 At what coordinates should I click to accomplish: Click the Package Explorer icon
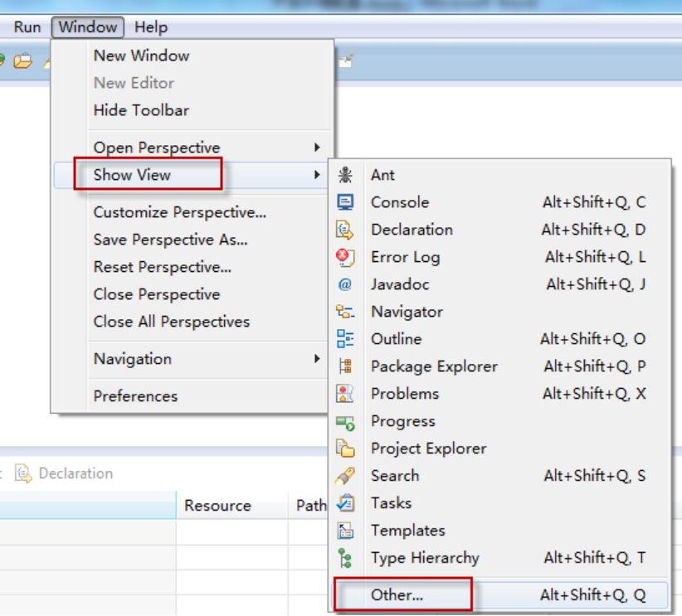click(345, 366)
